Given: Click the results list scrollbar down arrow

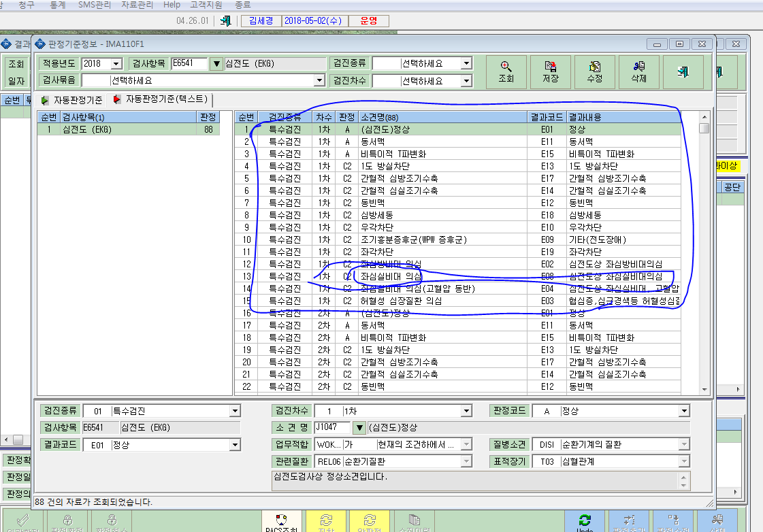Looking at the screenshot, I should pyautogui.click(x=704, y=390).
